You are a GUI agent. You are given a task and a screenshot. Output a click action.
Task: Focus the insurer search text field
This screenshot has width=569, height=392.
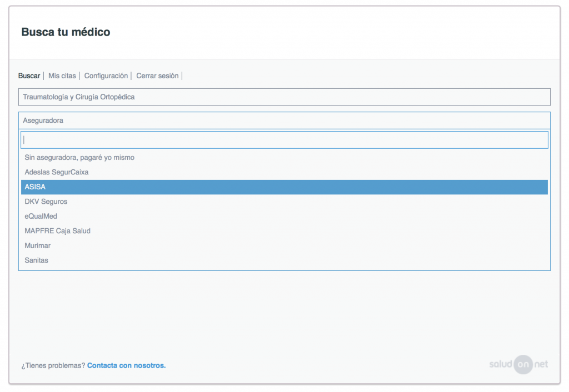pyautogui.click(x=284, y=140)
